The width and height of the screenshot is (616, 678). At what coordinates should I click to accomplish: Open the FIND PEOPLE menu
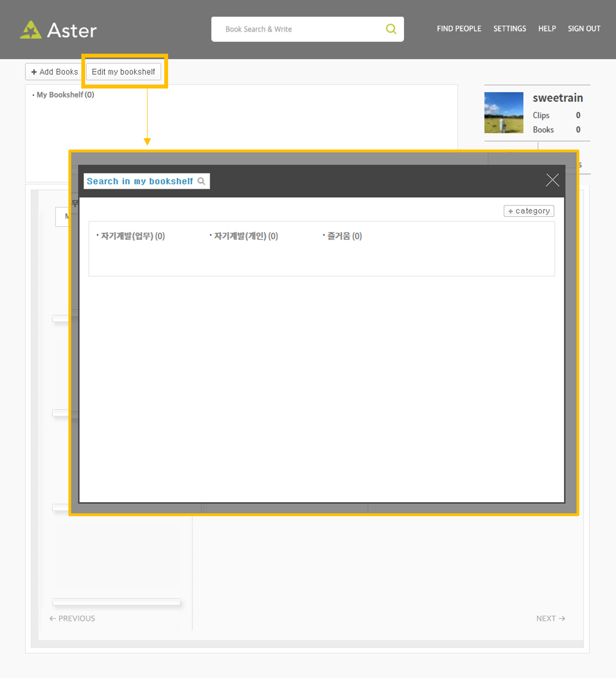point(459,29)
